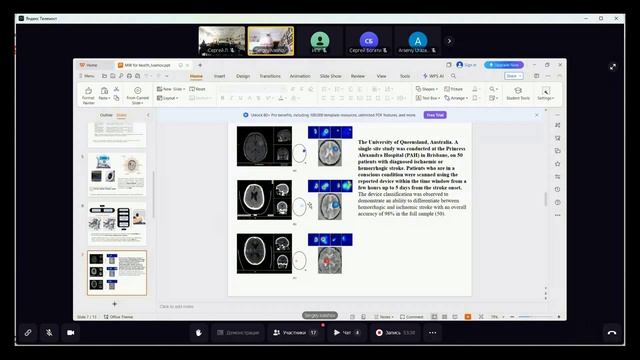The height and width of the screenshot is (360, 640).
Task: Select the slide 5 thumbnail
Action: (x=117, y=175)
